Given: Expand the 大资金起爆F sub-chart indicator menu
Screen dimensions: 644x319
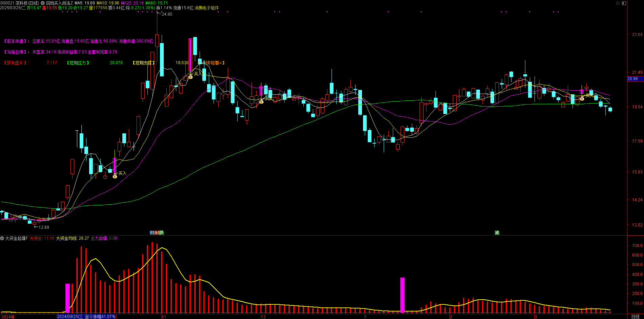Looking at the screenshot, I should pos(2,238).
